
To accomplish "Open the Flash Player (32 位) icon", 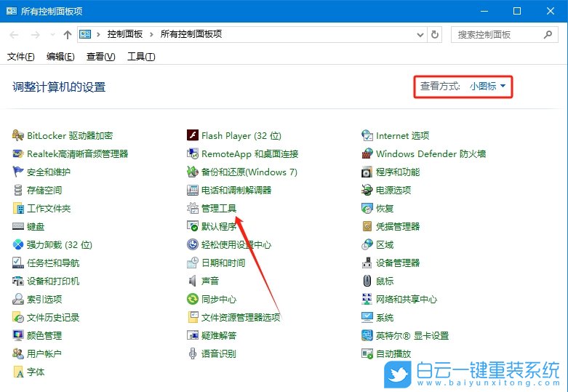I will 192,135.
